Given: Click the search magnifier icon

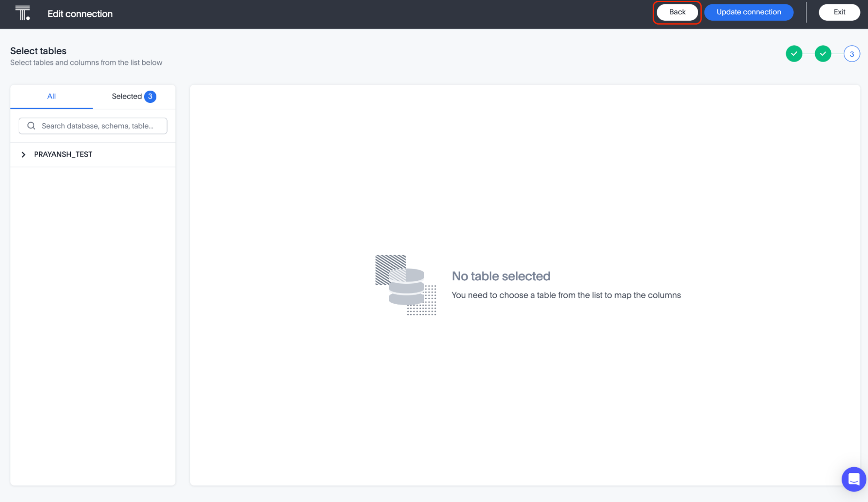Looking at the screenshot, I should (x=31, y=126).
